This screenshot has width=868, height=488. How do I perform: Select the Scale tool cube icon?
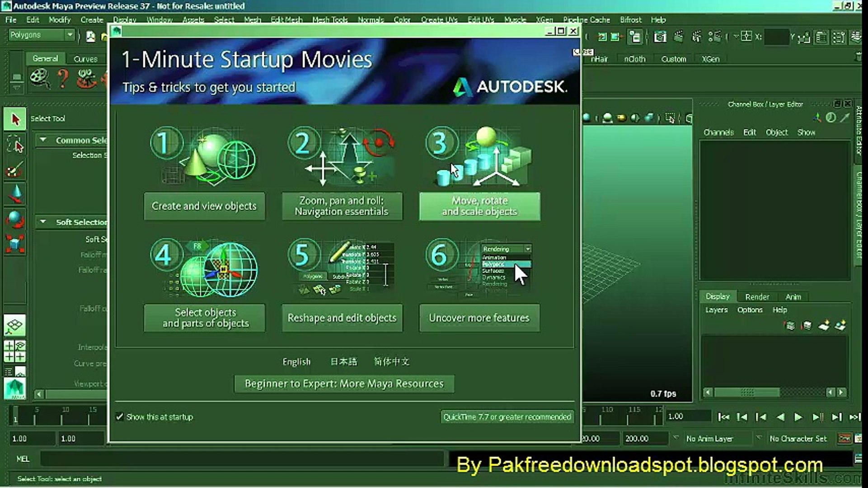(15, 244)
